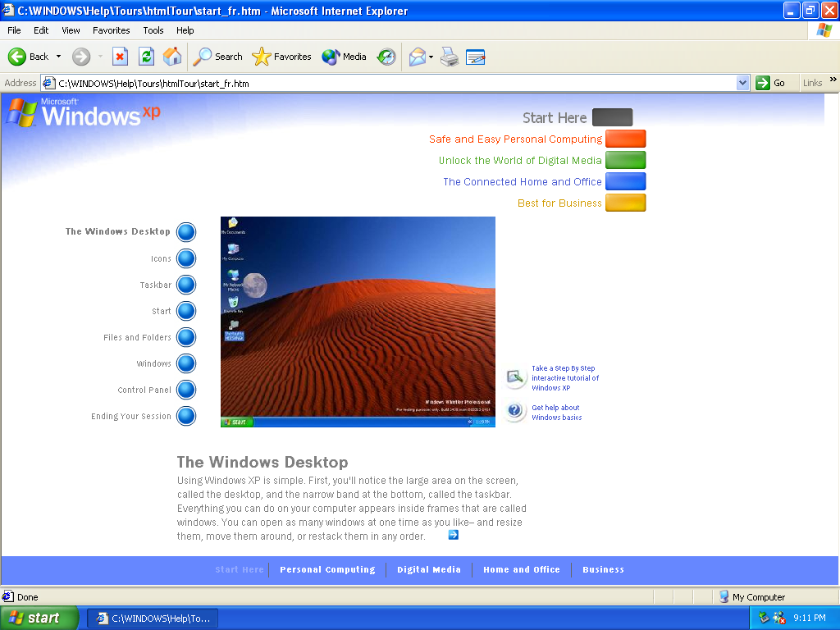Open the Search pane

point(217,57)
